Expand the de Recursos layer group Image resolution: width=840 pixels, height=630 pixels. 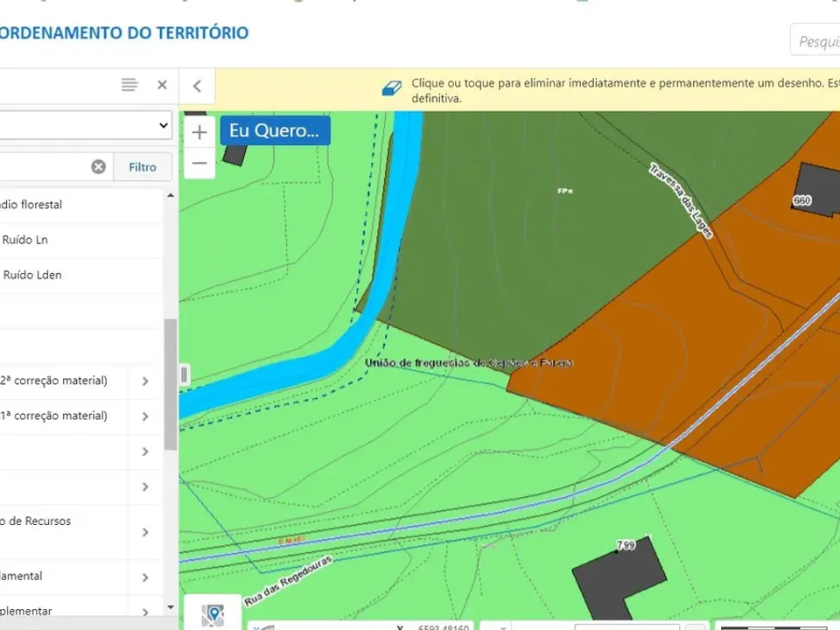[145, 532]
